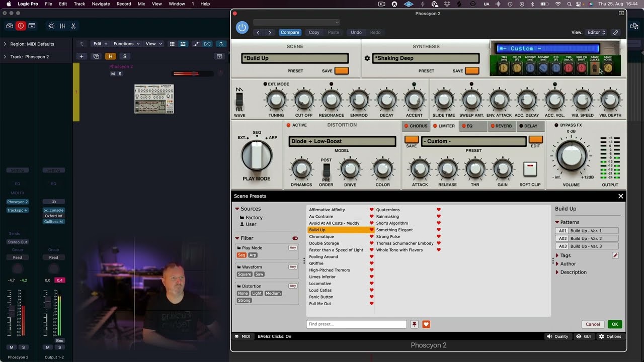Screen dimensions: 644x362
Task: Adjust the Phoscyon 2 channel fader
Action: pos(12,311)
